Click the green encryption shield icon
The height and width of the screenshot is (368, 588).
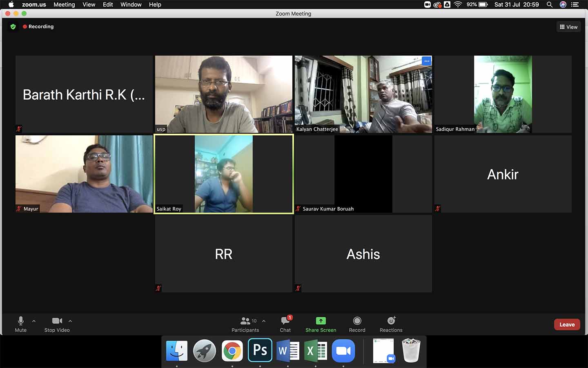point(13,27)
